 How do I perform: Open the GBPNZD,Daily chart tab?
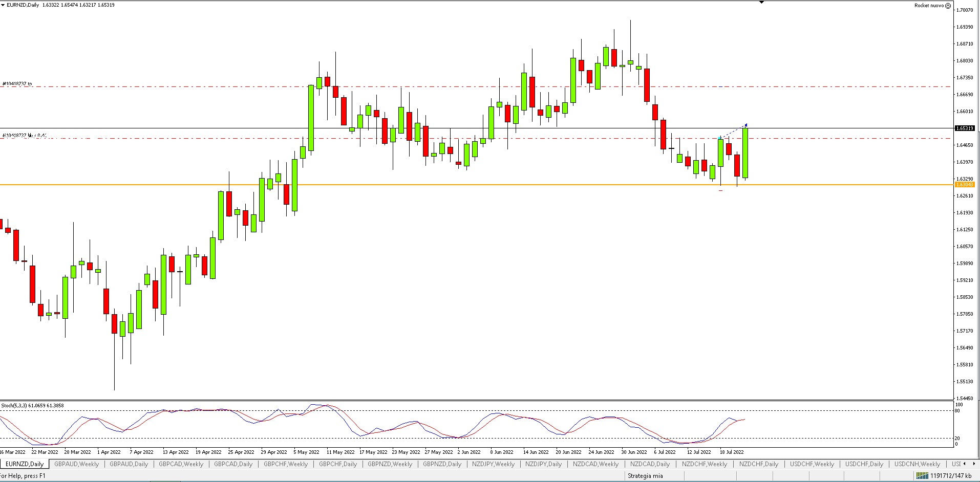coord(442,464)
